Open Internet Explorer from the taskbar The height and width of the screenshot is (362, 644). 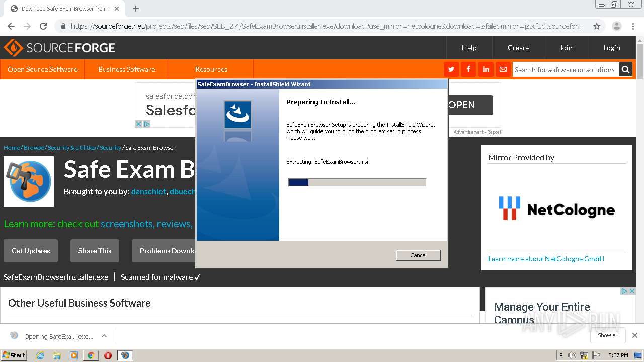(40, 355)
